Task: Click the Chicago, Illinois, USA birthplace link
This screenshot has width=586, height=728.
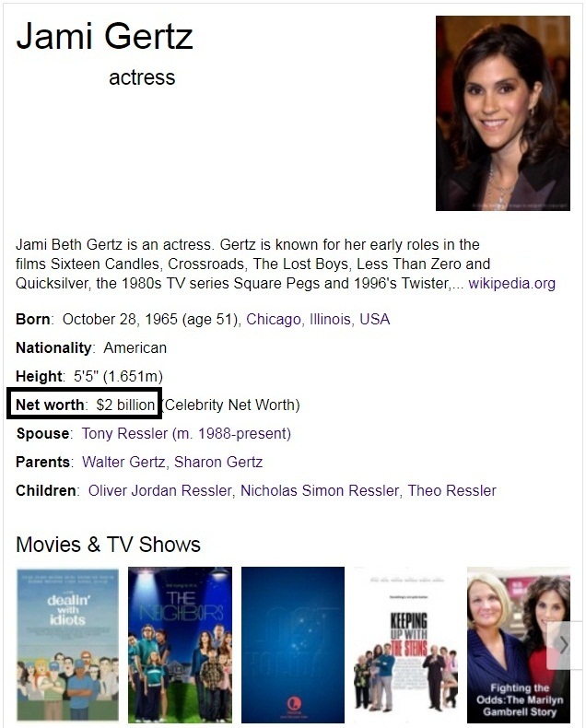Action: 318,320
